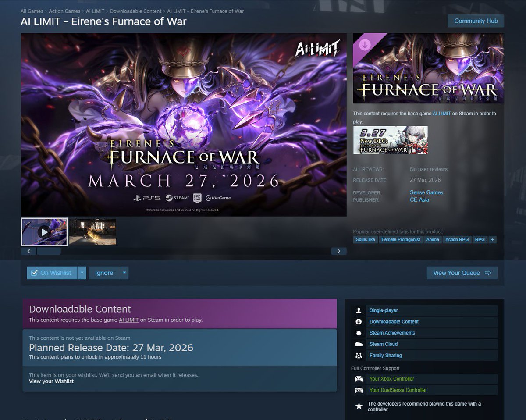Open AI LIMIT base game link in sidebar
This screenshot has width=526, height=420.
pyautogui.click(x=441, y=114)
